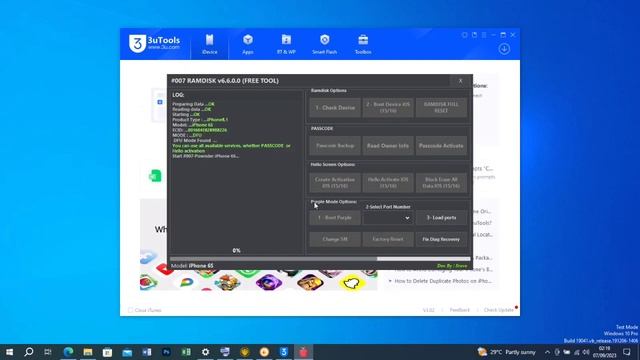
Task: Open Excel from taskbar
Action: (x=186, y=352)
